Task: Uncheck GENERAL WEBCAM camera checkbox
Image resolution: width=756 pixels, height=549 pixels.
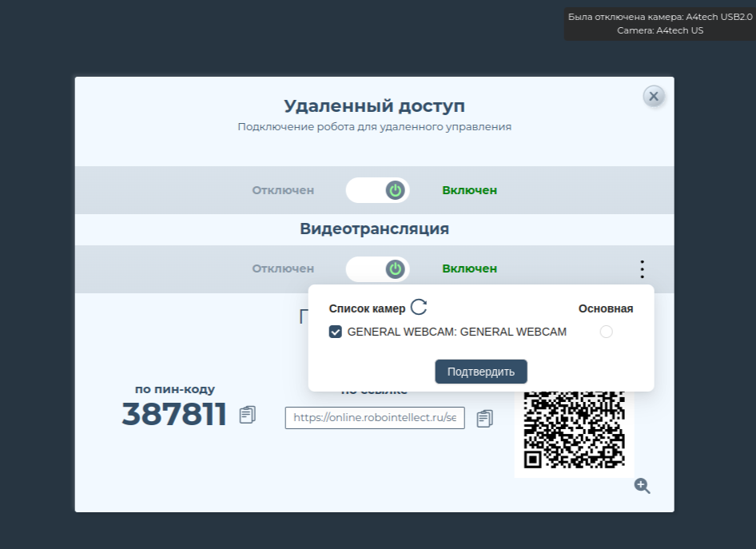Action: 335,332
